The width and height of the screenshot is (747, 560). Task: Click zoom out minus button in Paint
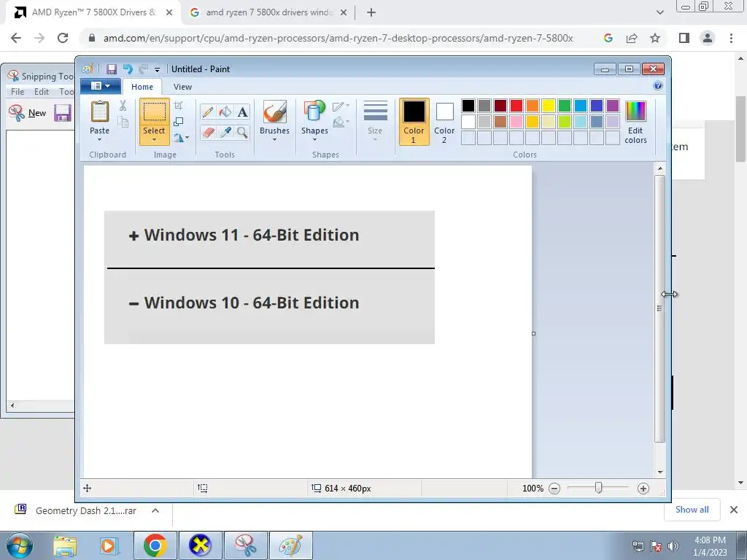pyautogui.click(x=554, y=488)
